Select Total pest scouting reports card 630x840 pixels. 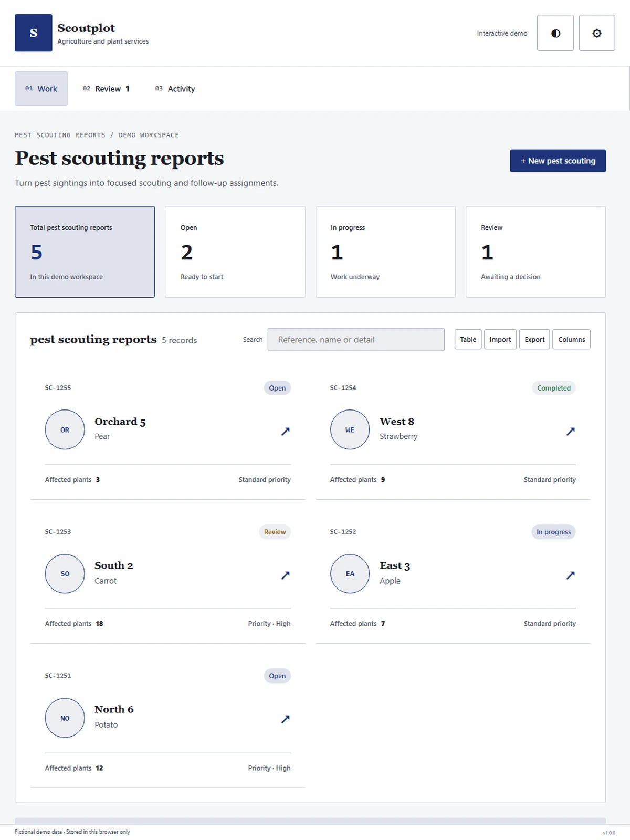pyautogui.click(x=85, y=251)
